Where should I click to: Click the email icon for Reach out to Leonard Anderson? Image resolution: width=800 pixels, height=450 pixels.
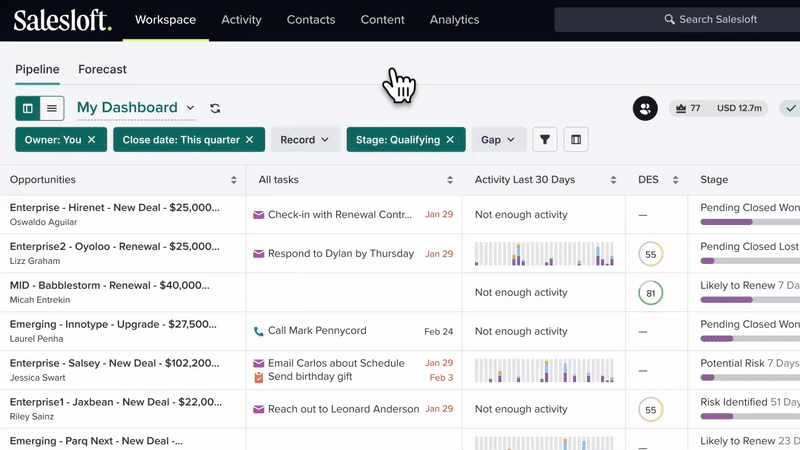(259, 409)
